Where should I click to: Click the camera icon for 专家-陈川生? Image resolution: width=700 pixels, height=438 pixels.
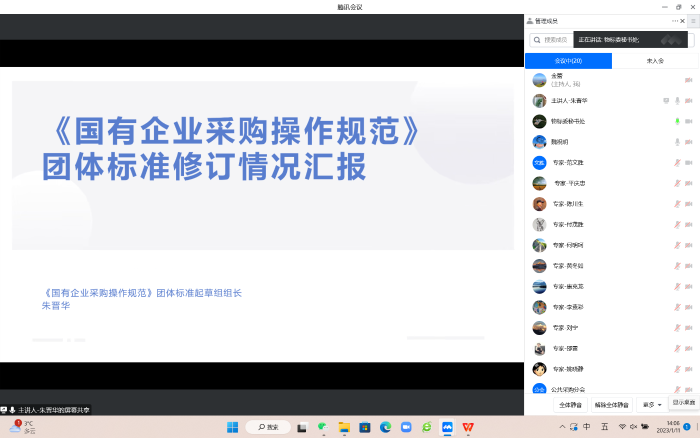click(688, 204)
